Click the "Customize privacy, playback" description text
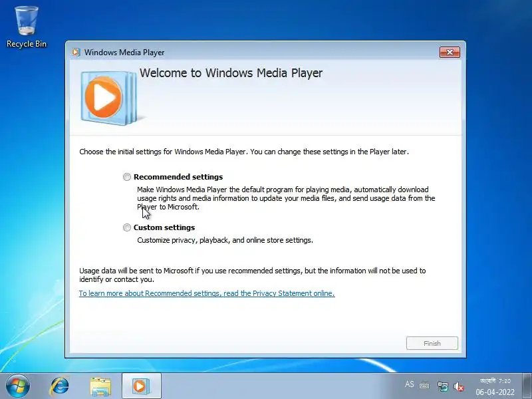Screen dimensions: 532x399 click(225, 240)
